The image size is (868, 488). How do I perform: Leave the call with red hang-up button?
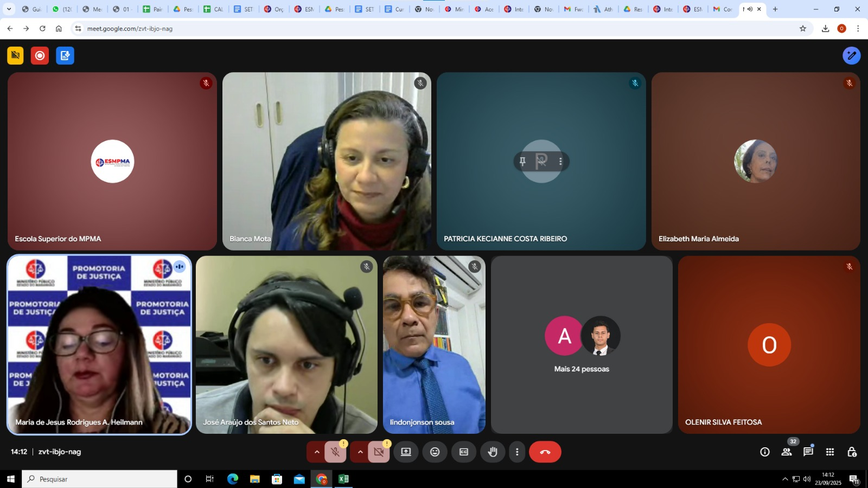(545, 452)
